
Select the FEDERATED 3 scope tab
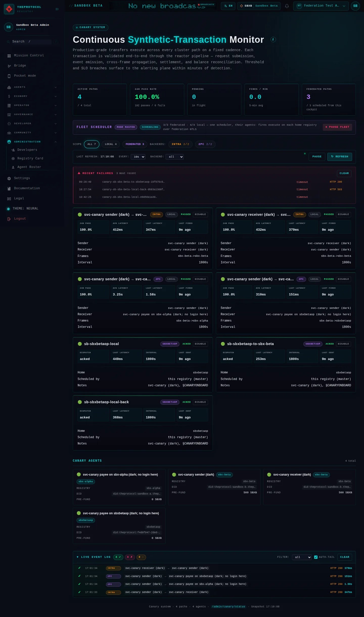[x=135, y=144]
